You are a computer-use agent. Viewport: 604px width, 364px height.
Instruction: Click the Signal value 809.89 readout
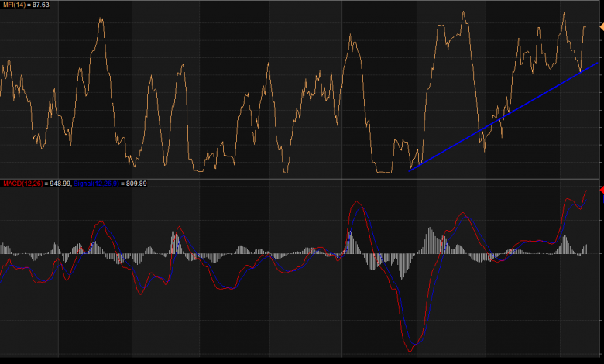click(x=136, y=184)
